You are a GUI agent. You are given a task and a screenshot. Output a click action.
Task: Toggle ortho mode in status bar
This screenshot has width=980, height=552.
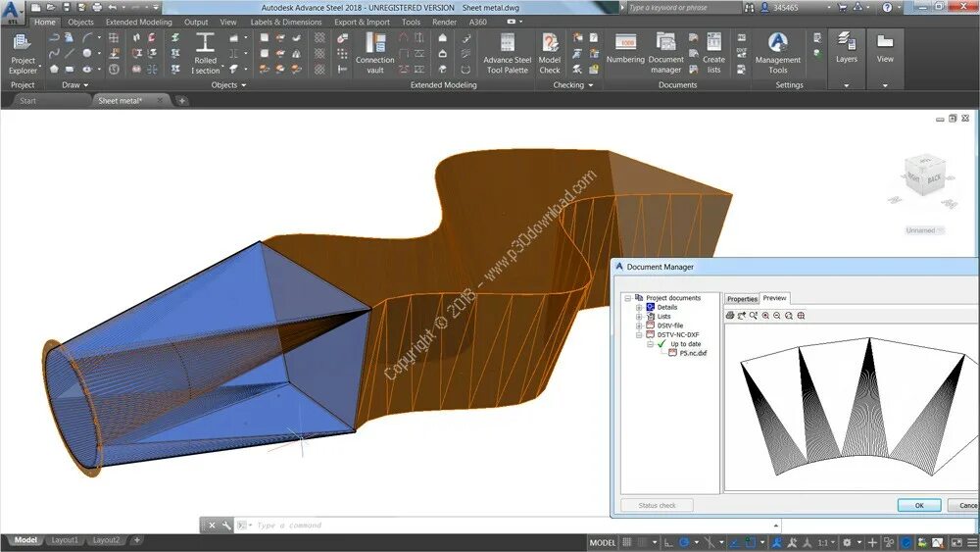point(668,542)
